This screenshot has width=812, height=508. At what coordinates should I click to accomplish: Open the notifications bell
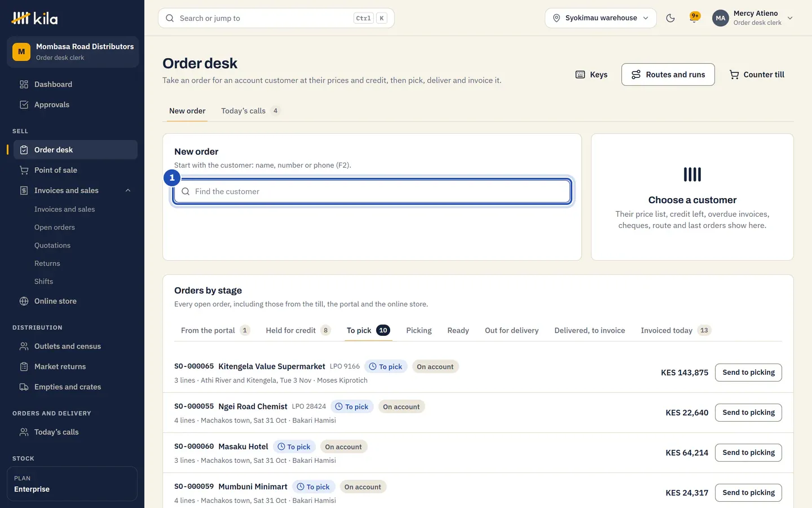click(694, 18)
